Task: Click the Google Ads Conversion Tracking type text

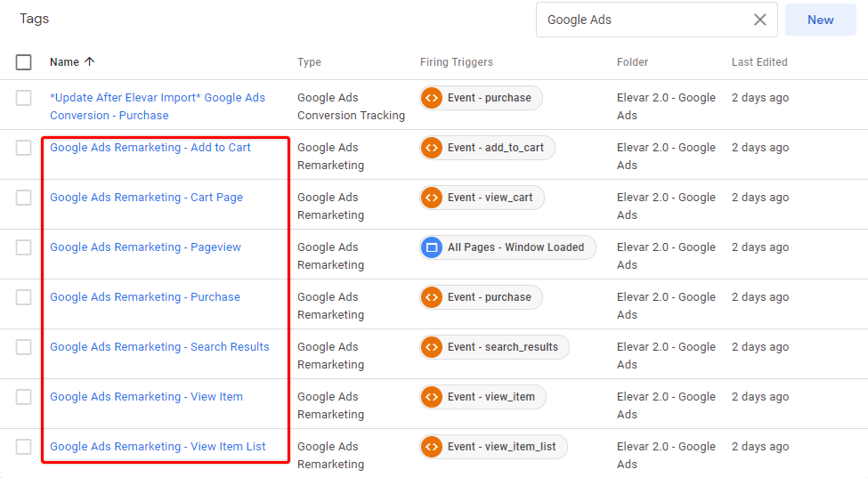Action: [x=351, y=106]
